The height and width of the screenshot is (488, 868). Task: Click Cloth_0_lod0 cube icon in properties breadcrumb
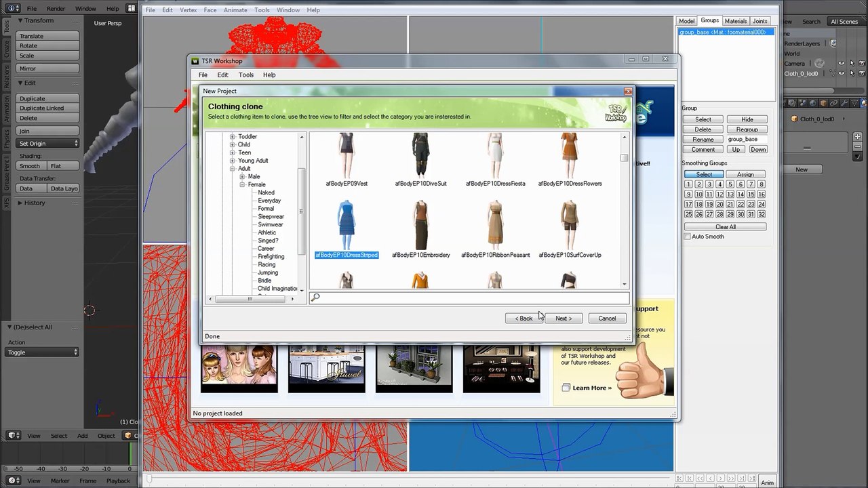795,119
